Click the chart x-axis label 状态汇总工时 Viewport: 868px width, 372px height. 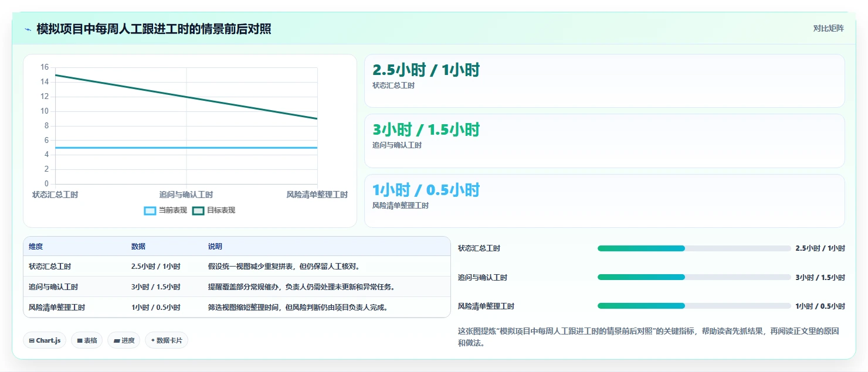pos(55,194)
